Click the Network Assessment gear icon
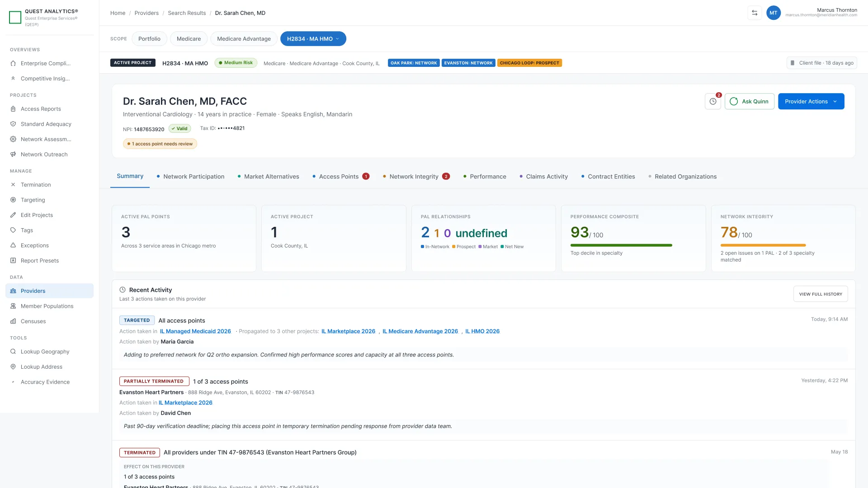This screenshot has width=868, height=488. pos(13,139)
